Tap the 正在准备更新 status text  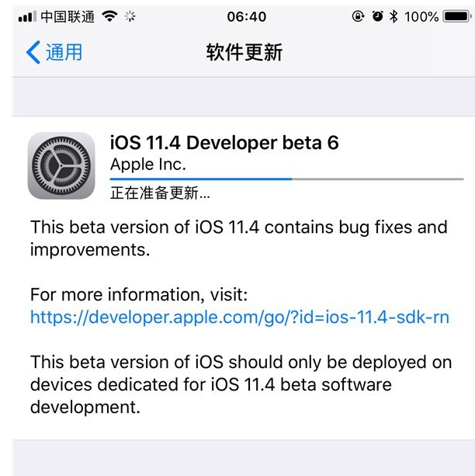pyautogui.click(x=161, y=192)
